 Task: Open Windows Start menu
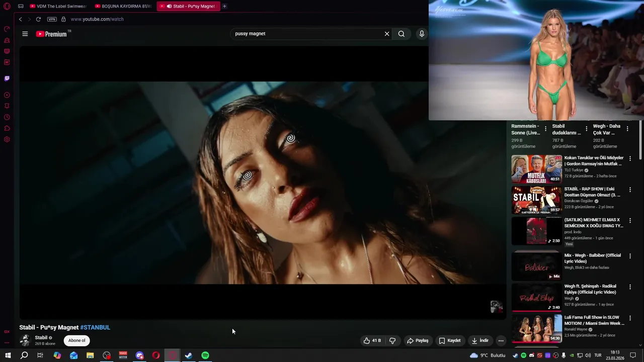pos(8,355)
